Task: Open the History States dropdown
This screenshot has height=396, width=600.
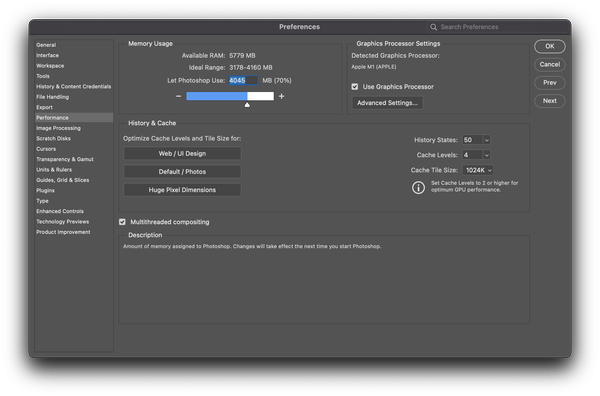Action: pyautogui.click(x=487, y=140)
